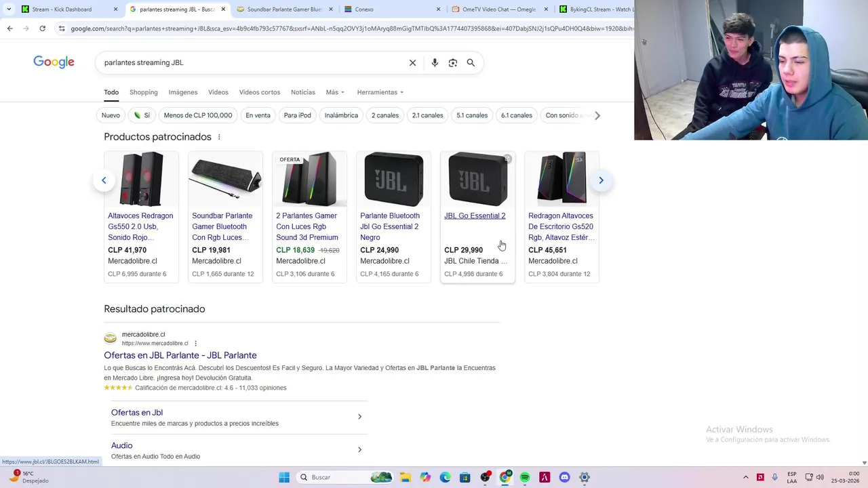Click the magnifier search button
The width and height of the screenshot is (868, 488).
tap(471, 62)
